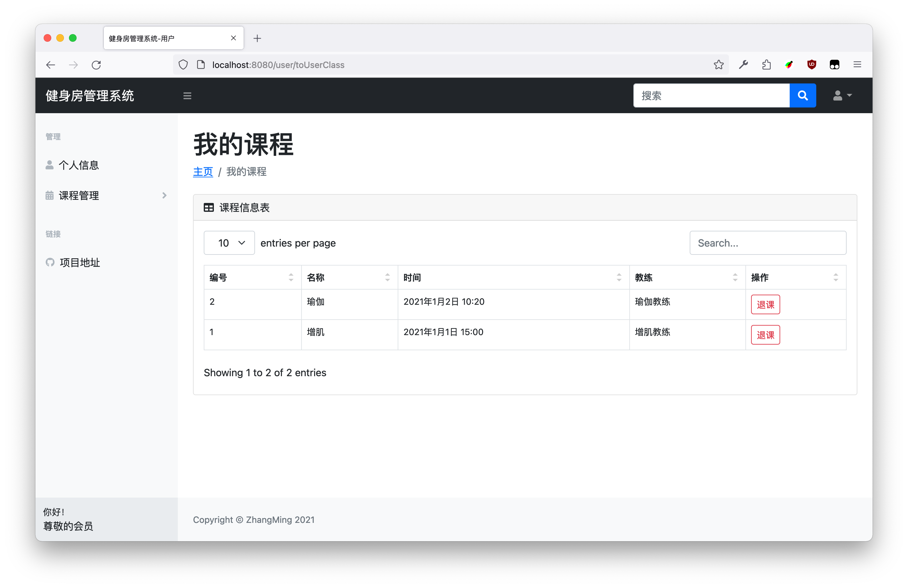908x588 pixels.
Task: Open entries per page dropdown
Action: 229,243
